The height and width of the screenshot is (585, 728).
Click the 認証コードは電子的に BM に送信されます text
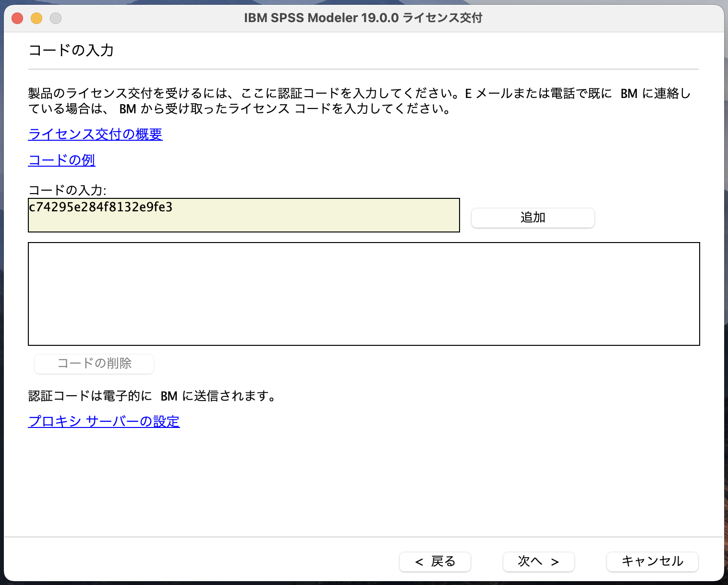(x=152, y=396)
